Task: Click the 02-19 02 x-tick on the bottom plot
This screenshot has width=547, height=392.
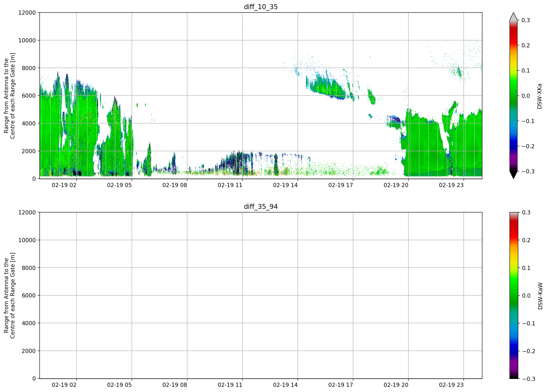Action: pyautogui.click(x=64, y=385)
